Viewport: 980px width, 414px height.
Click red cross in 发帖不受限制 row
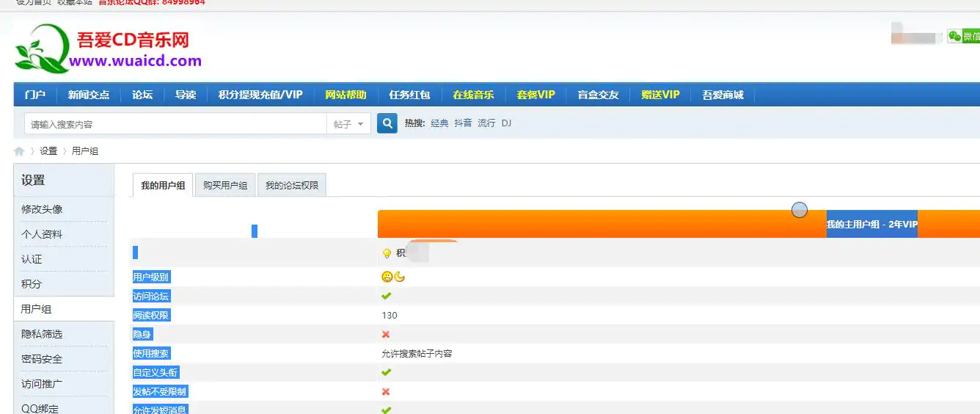(x=386, y=391)
